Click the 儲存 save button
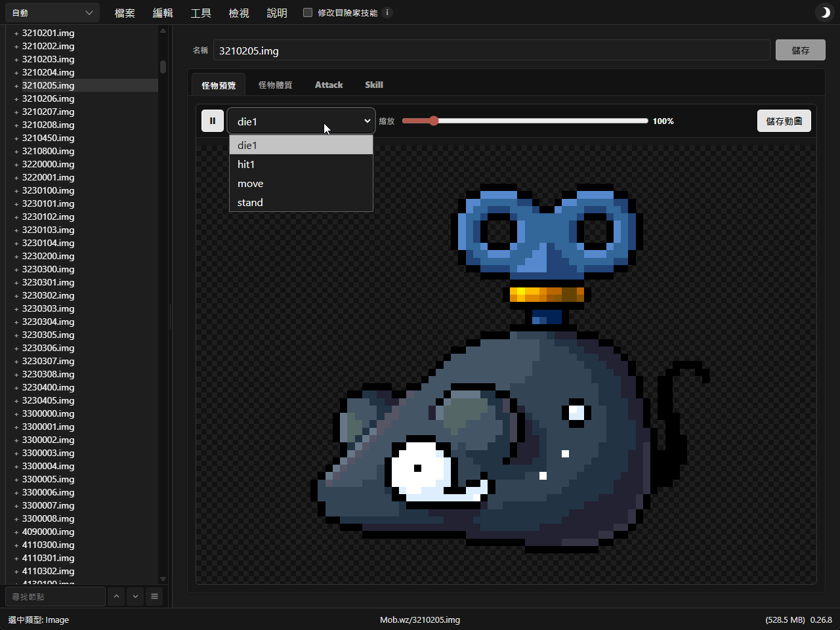The width and height of the screenshot is (840, 630). click(801, 50)
